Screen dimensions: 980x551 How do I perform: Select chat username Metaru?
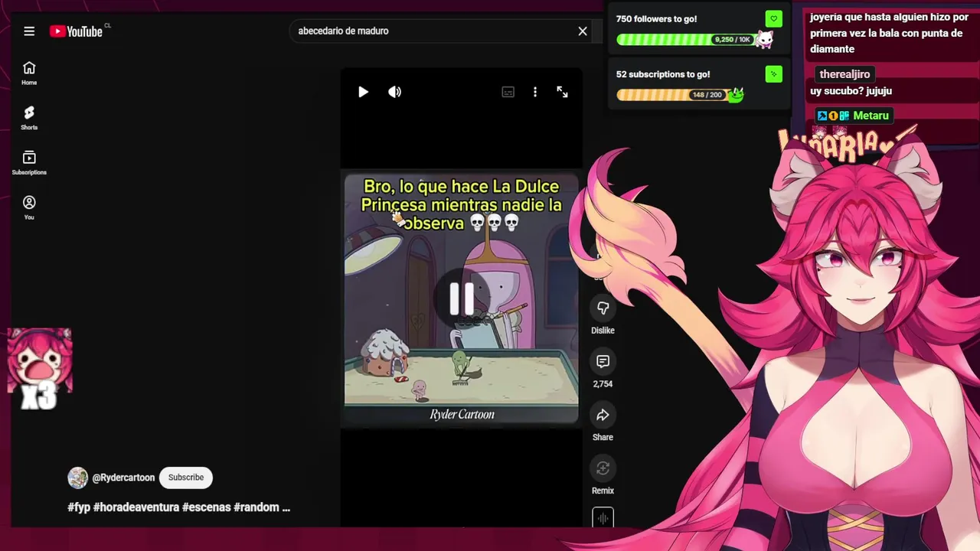[871, 116]
